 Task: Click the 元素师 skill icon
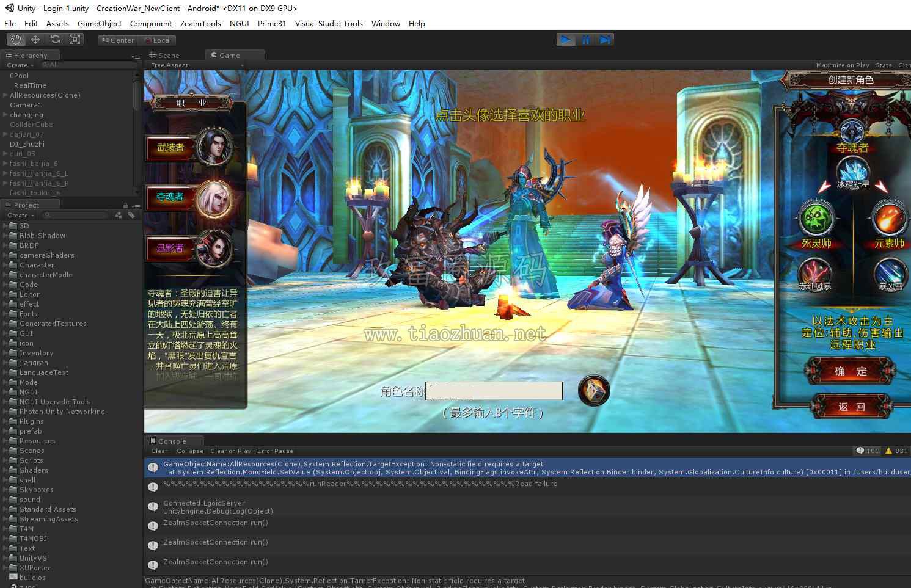pos(889,219)
